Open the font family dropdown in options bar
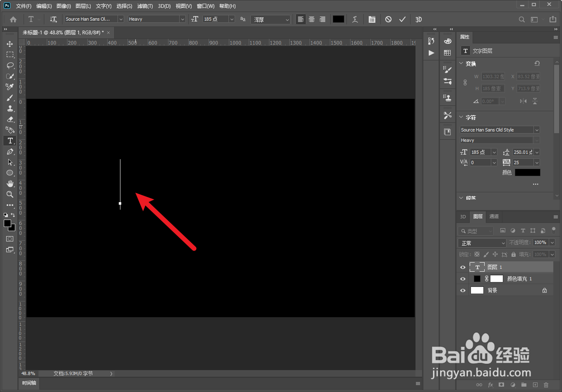Screen dimensions: 562x392 pyautogui.click(x=121, y=19)
